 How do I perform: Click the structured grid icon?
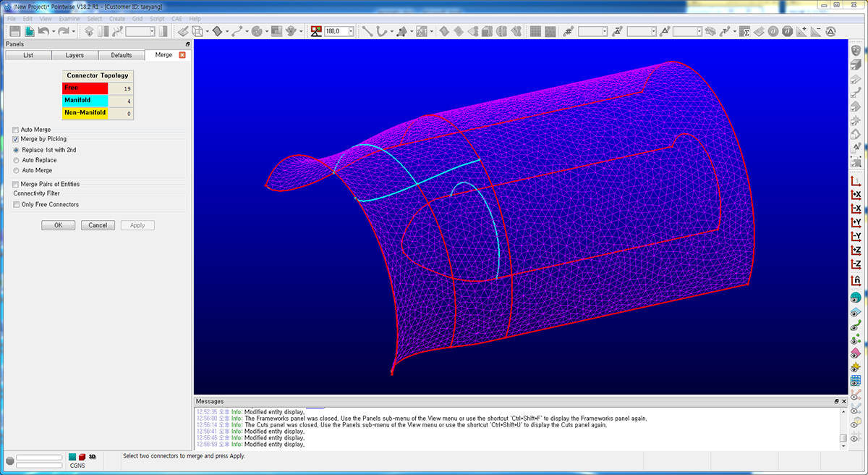535,31
